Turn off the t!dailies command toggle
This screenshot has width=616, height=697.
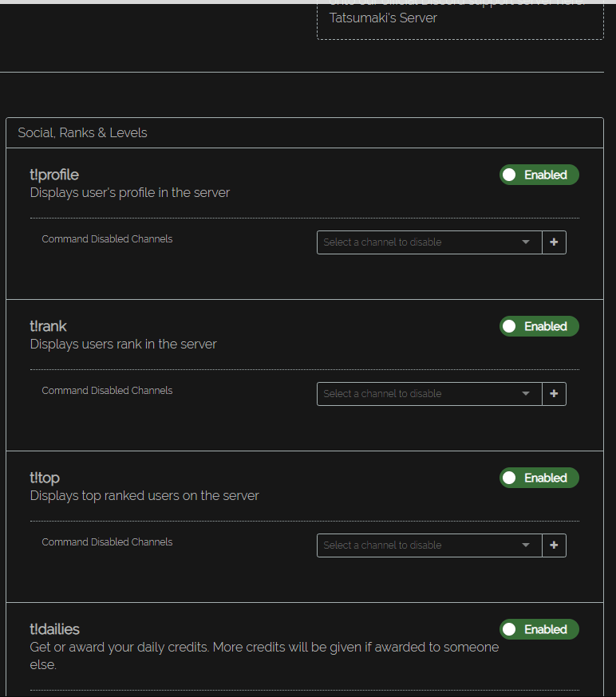[x=539, y=629]
